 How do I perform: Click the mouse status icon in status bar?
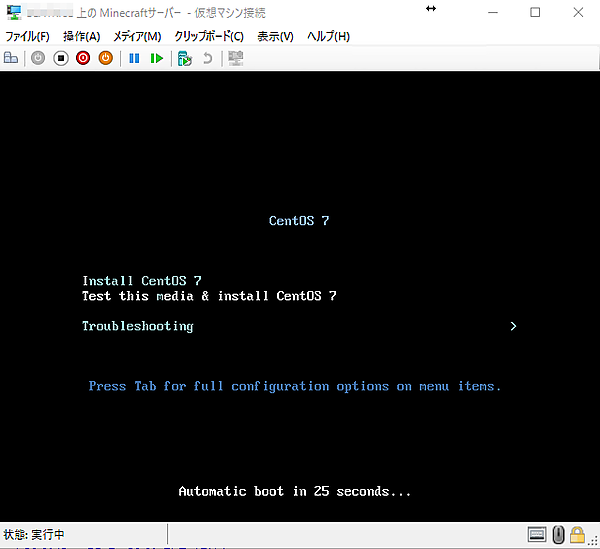(558, 534)
